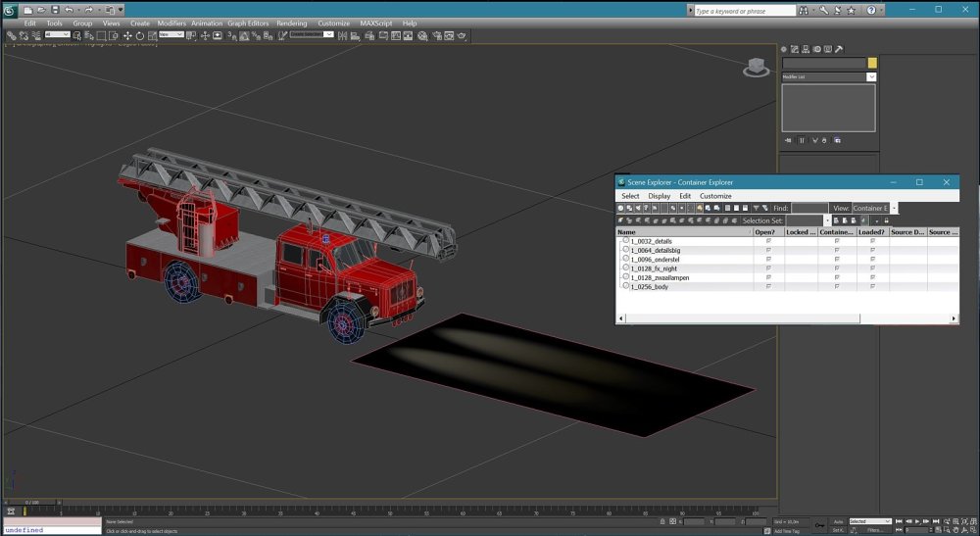Viewport: 980px width, 536px height.
Task: Select the Move transform tool
Action: pyautogui.click(x=127, y=35)
